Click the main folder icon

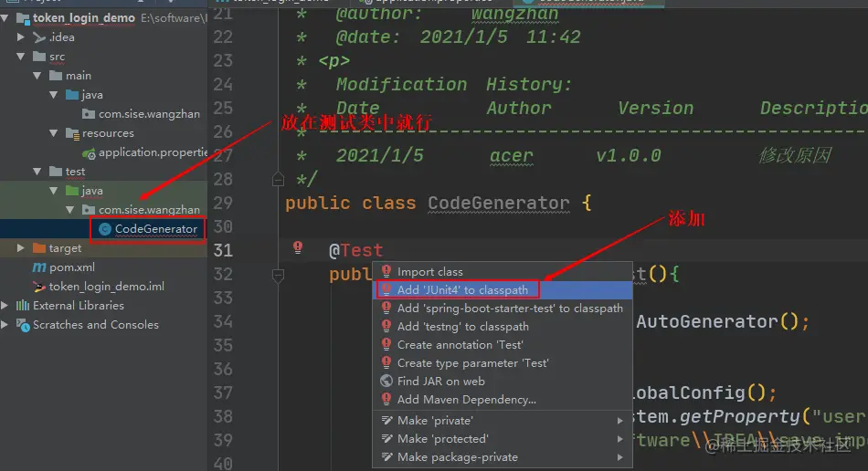[56, 75]
